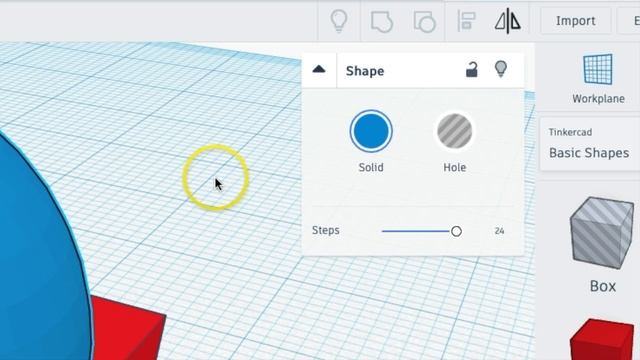Set the shape to Hole

[455, 131]
